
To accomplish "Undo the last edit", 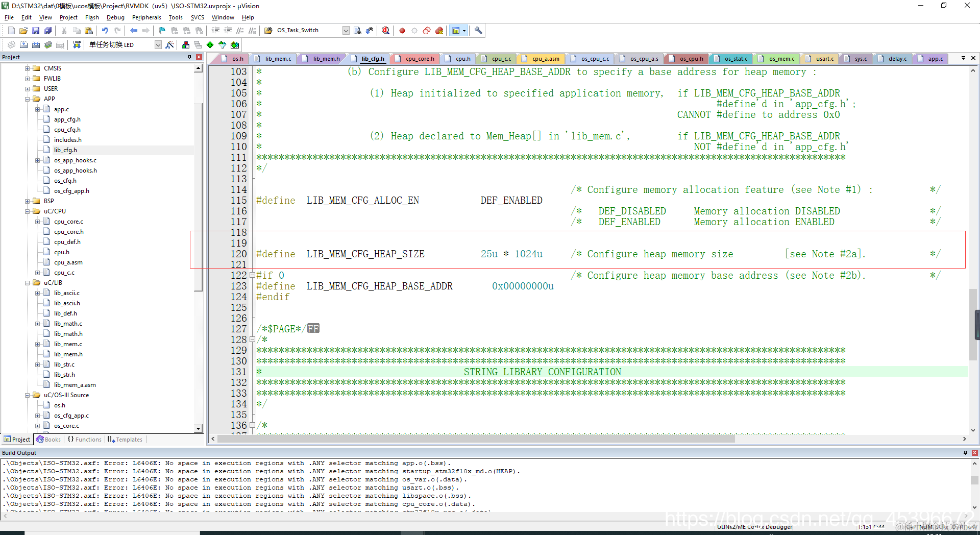I will pos(105,31).
